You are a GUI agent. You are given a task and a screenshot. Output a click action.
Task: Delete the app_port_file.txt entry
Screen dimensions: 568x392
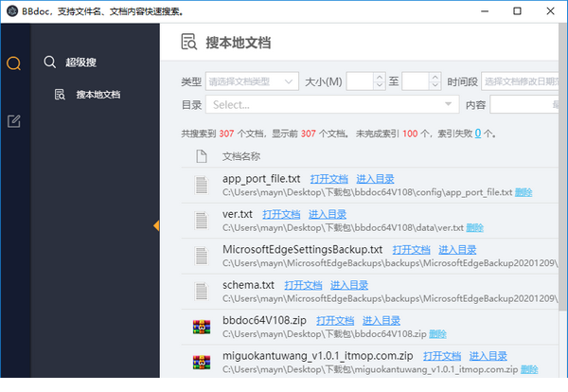coord(524,192)
